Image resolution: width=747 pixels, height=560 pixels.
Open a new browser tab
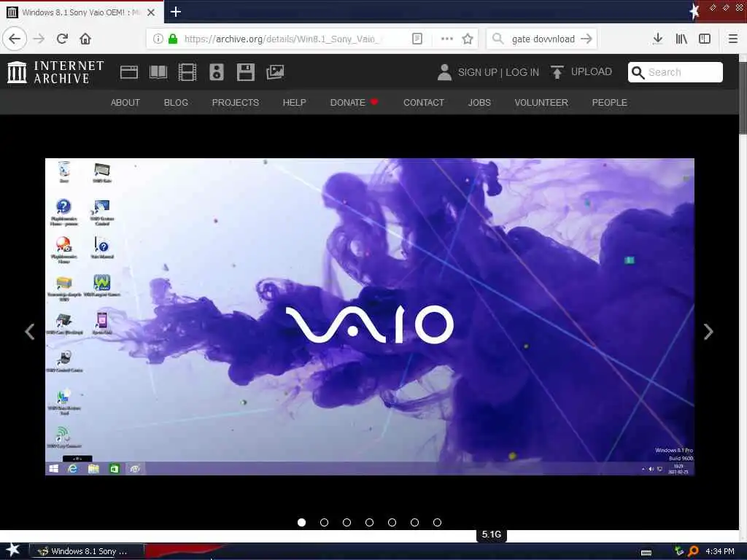click(x=176, y=12)
